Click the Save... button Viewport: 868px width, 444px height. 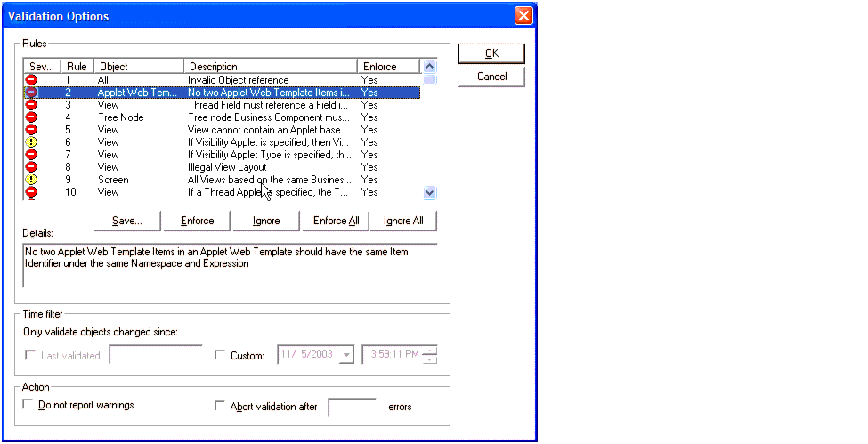point(127,221)
